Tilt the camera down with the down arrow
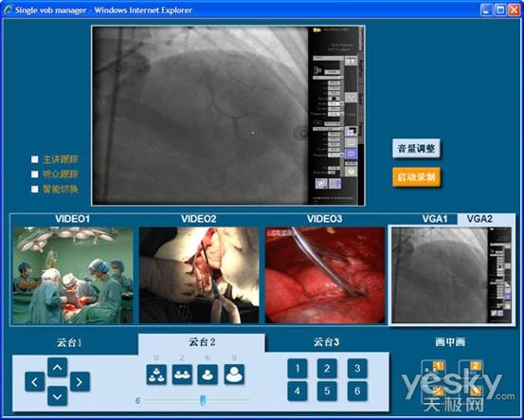Screen dimensions: 524x420 57,396
